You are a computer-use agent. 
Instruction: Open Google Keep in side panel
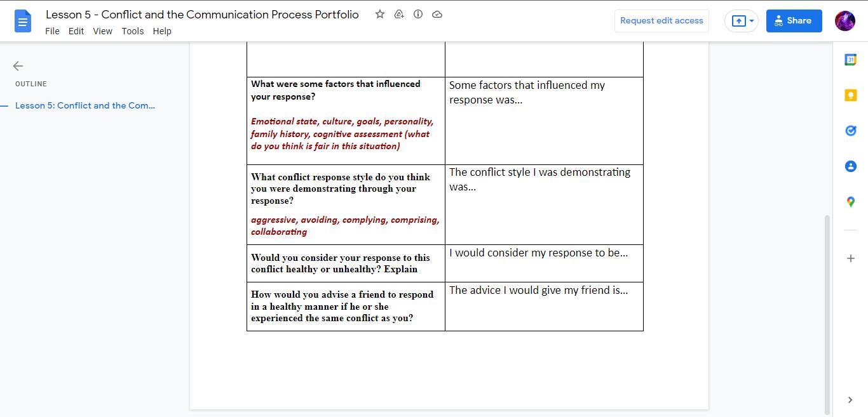pos(850,95)
